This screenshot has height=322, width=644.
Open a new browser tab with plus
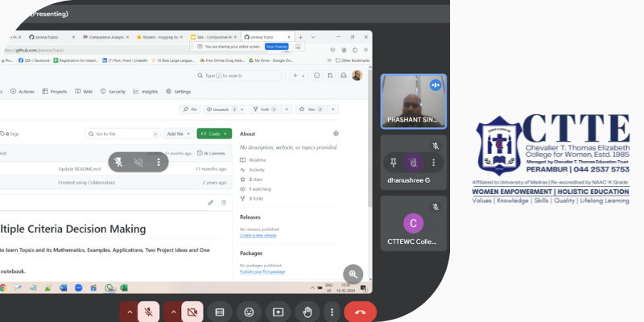pos(300,37)
